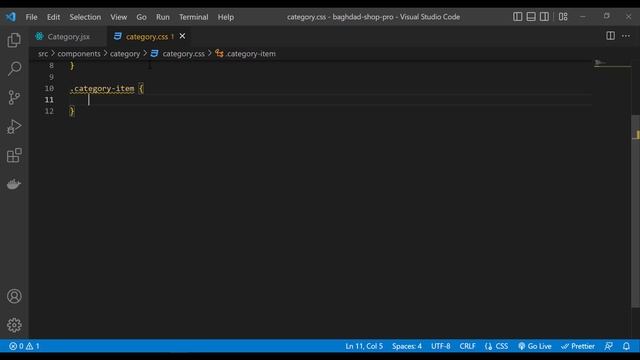Toggle the bottom panel layout
This screenshot has height=360, width=640.
[x=531, y=17]
